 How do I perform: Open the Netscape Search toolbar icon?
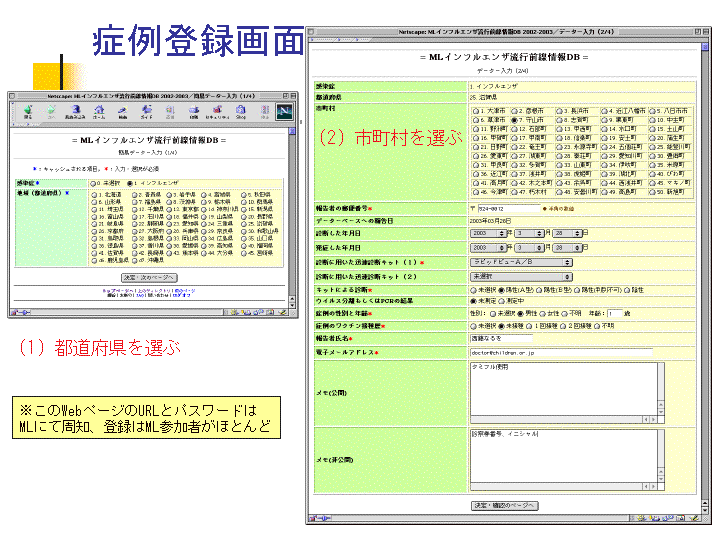(122, 110)
